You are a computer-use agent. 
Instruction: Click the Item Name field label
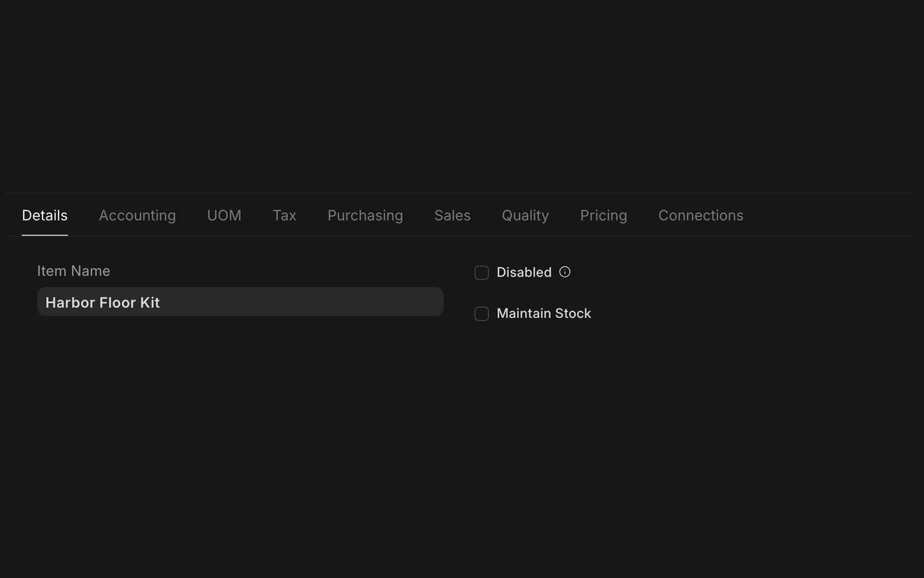74,271
